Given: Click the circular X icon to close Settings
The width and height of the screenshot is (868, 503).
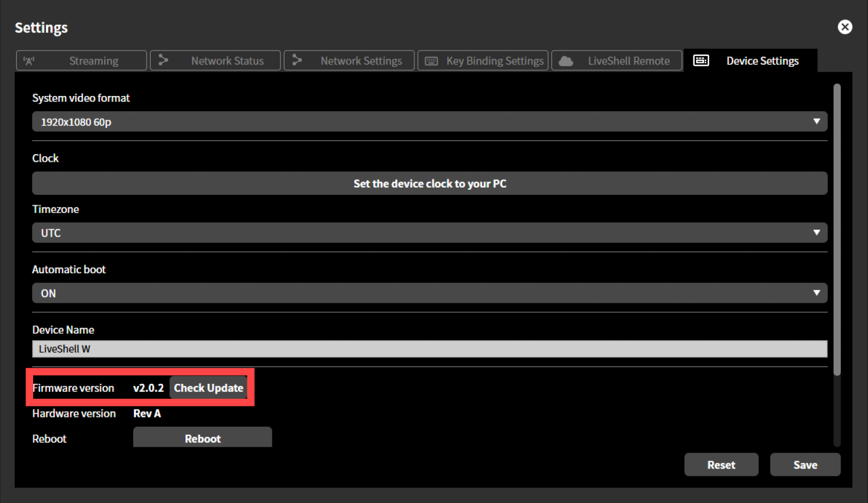Looking at the screenshot, I should (x=845, y=27).
